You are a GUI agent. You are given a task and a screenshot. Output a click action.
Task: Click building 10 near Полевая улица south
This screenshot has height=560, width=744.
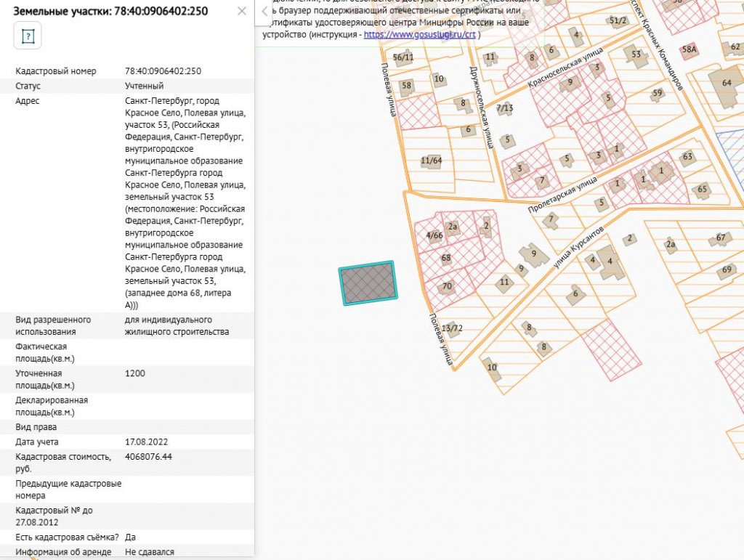click(x=492, y=368)
